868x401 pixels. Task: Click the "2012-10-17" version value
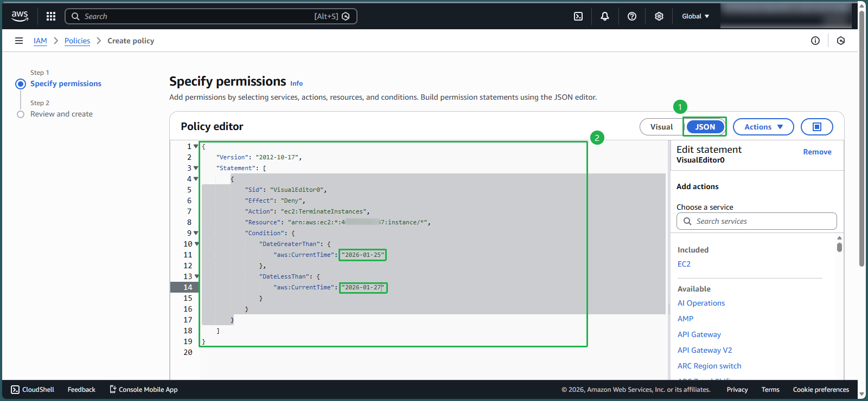277,157
